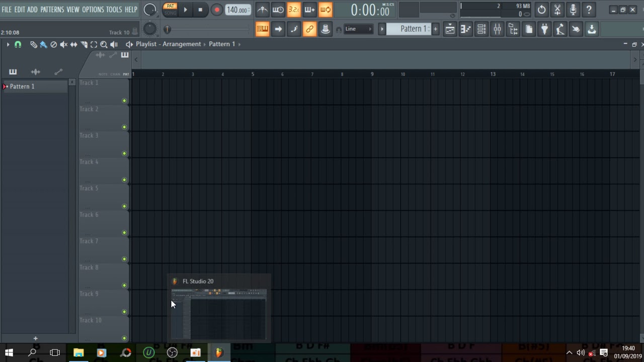
Task: Click the stop button
Action: [x=200, y=10]
